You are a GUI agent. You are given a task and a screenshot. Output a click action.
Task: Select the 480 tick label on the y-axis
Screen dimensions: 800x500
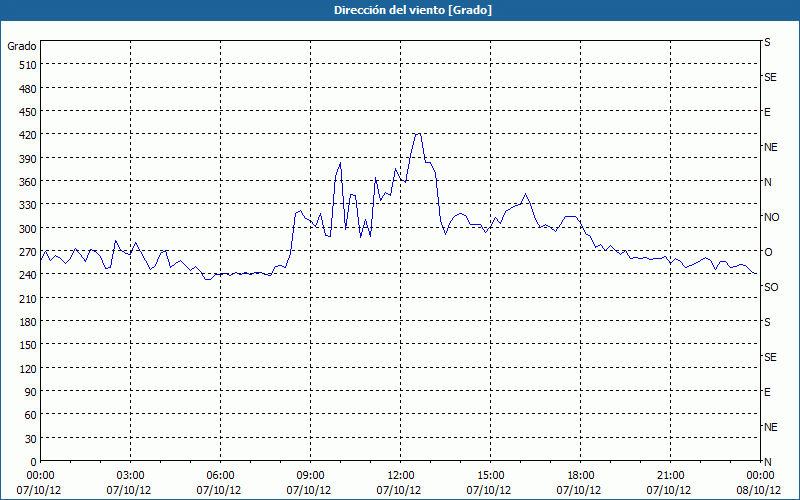click(29, 89)
